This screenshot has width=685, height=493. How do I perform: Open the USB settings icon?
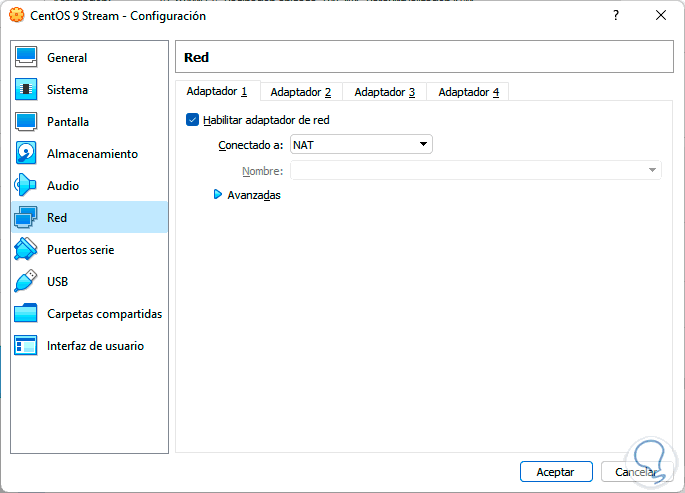(26, 282)
